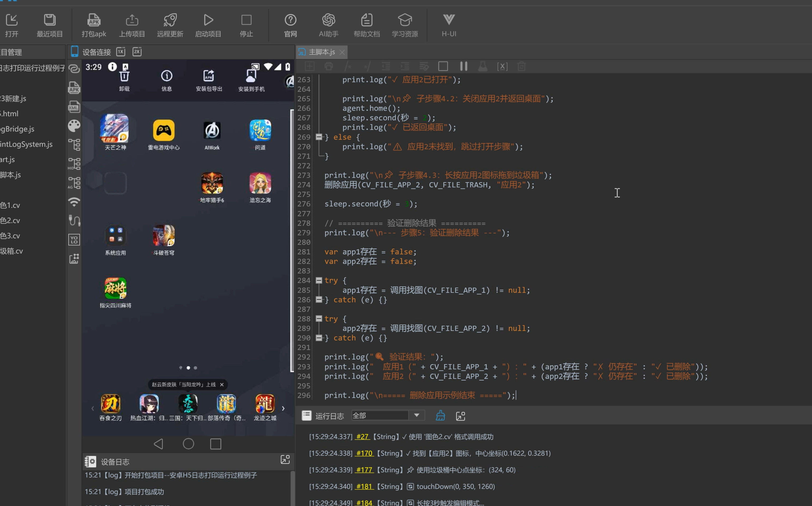
Task: Close the 赵云新皮肤 notification popup
Action: click(221, 384)
